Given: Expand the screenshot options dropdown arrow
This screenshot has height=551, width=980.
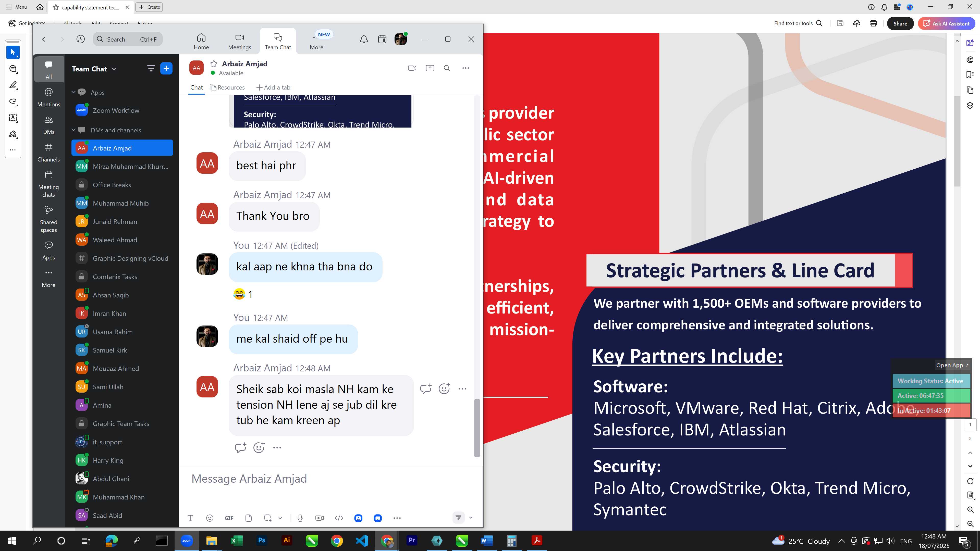Looking at the screenshot, I should (280, 518).
